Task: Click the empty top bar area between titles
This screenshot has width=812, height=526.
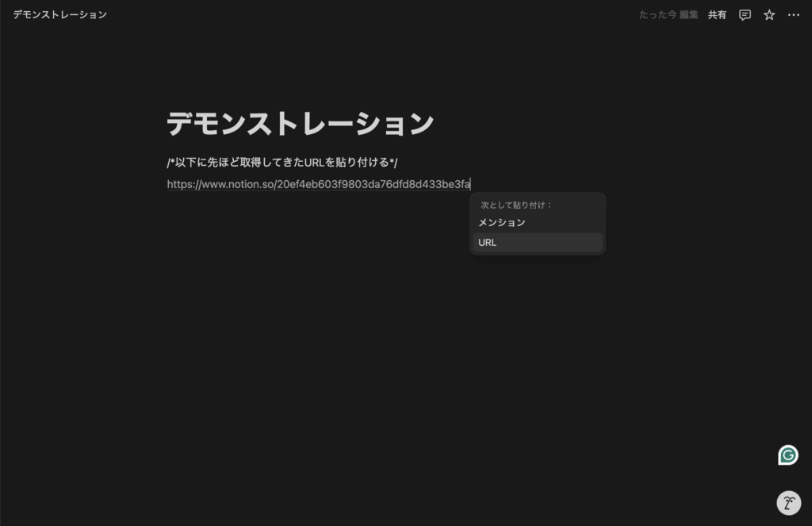Action: point(357,15)
